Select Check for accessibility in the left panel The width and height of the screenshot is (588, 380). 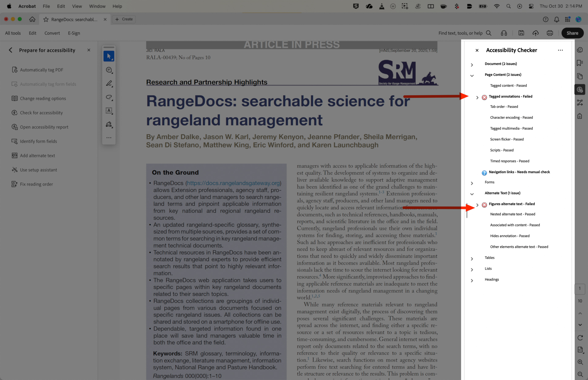(41, 113)
